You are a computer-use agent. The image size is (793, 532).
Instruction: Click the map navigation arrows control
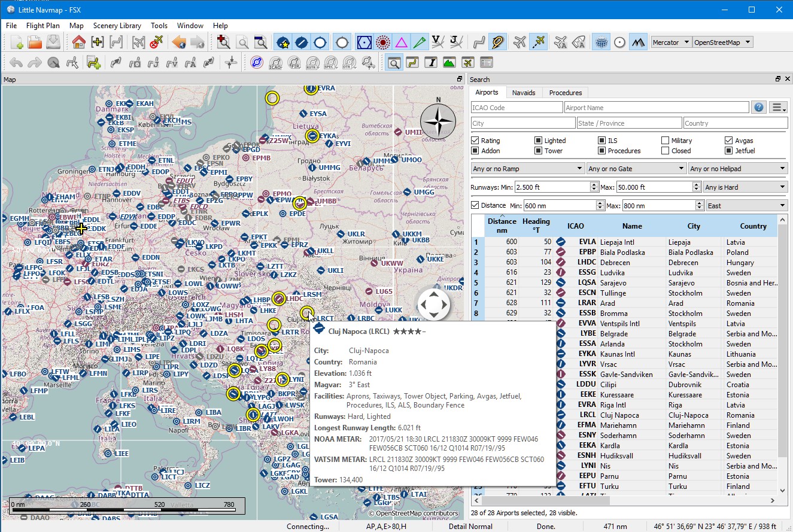tap(433, 305)
